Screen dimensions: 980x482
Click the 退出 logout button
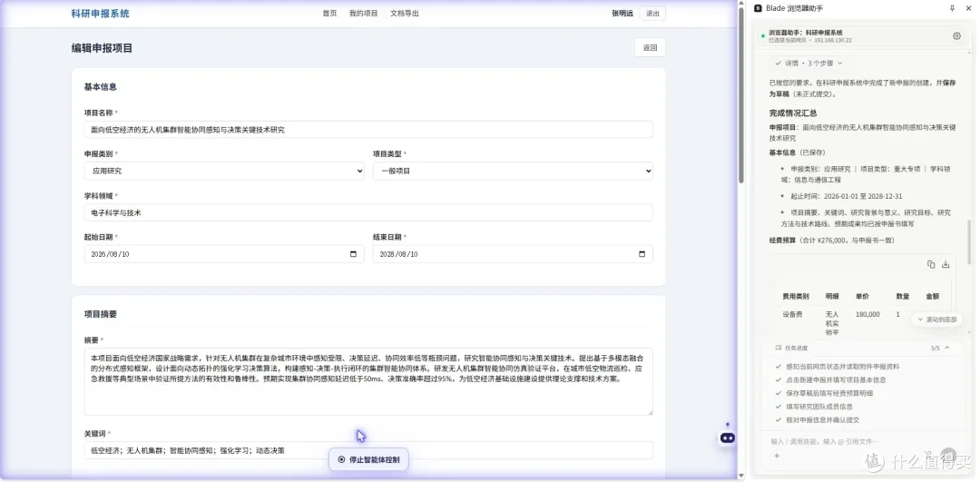pos(652,13)
